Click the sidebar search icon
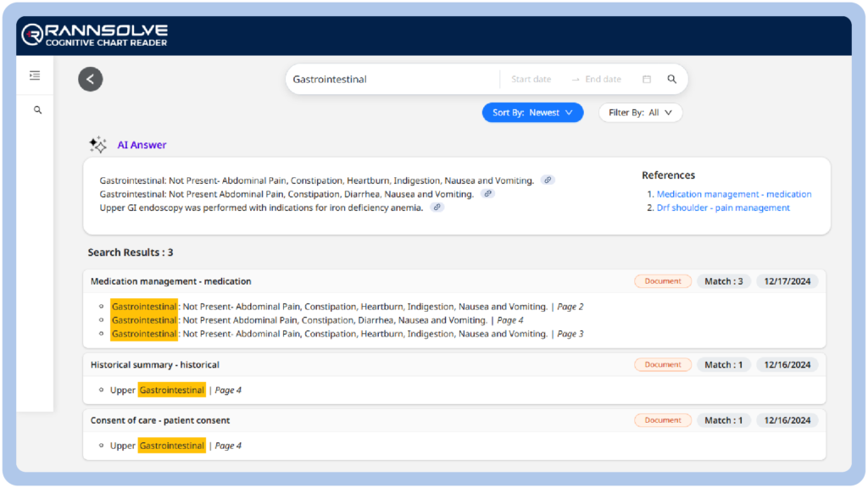 click(x=37, y=110)
